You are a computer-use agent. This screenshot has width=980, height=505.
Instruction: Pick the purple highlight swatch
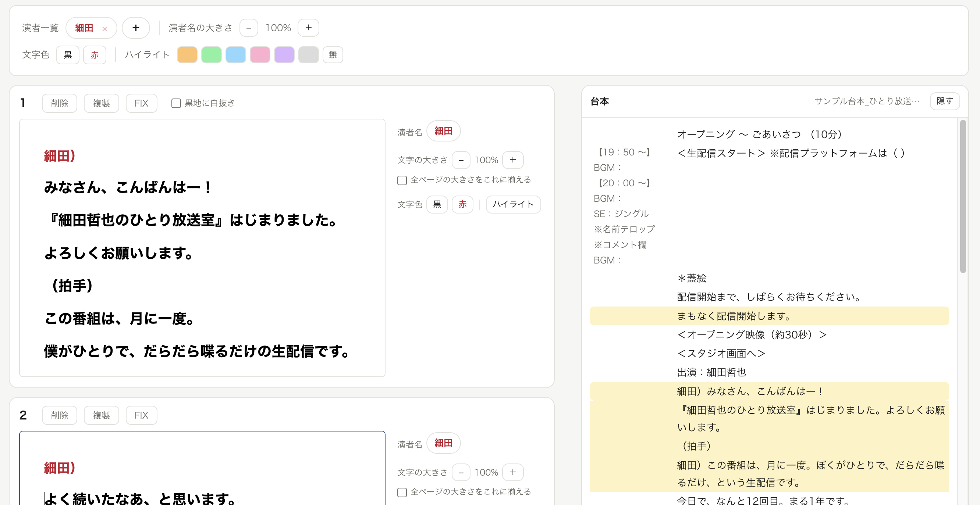click(x=285, y=55)
